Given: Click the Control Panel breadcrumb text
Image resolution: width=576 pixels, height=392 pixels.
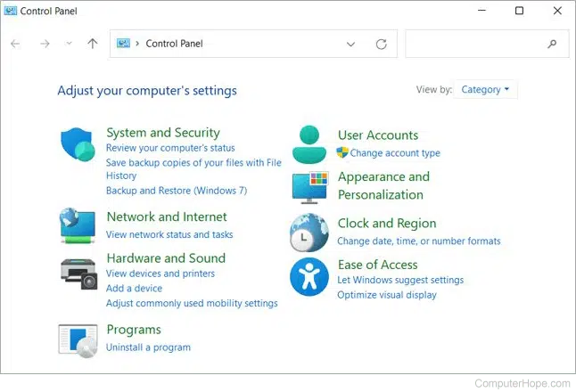Looking at the screenshot, I should [x=174, y=44].
